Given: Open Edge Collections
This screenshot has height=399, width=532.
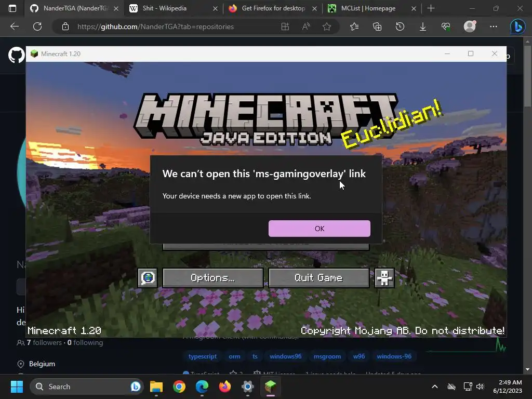Looking at the screenshot, I should pos(377,26).
